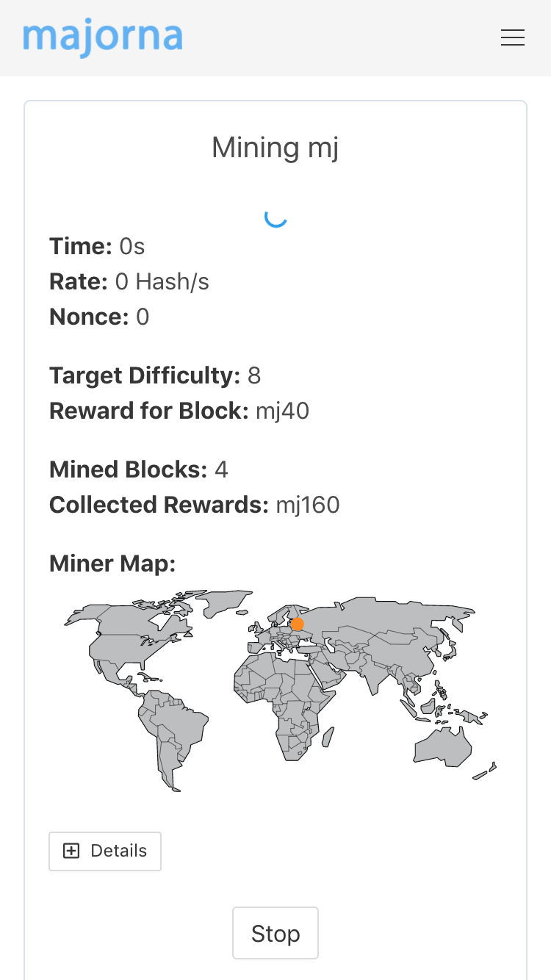The height and width of the screenshot is (980, 551).
Task: Click the Collected Rewards mj160 value
Action: 307,505
